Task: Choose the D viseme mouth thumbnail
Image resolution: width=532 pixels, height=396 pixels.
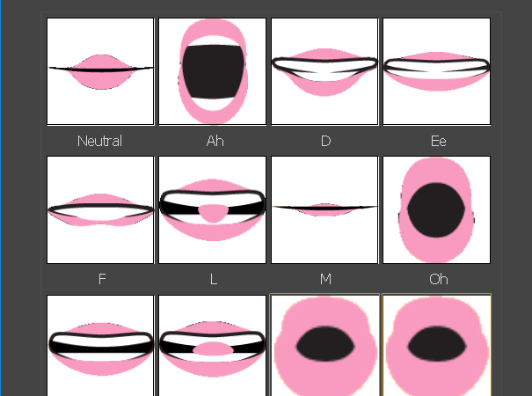Action: click(324, 71)
